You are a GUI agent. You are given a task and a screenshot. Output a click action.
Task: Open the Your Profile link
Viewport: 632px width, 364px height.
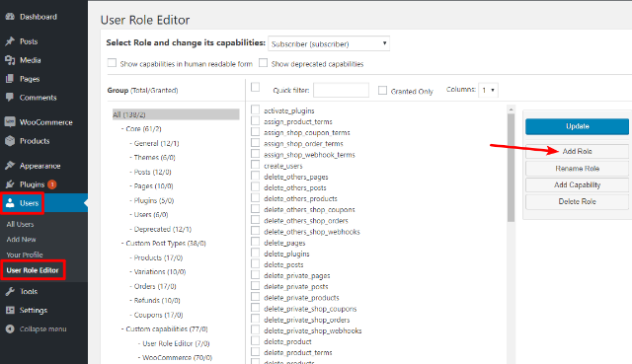[x=25, y=255]
